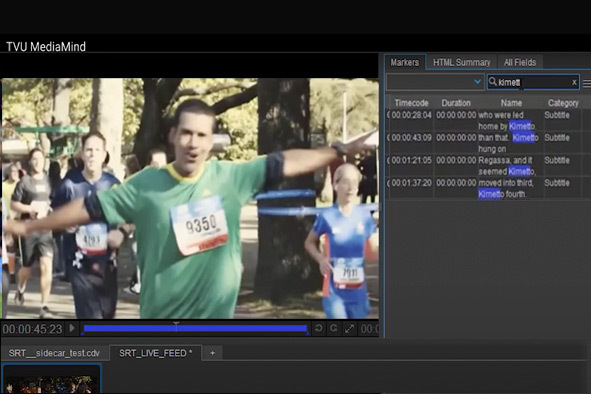Expand the player to fullscreen
The image size is (591, 394).
[x=349, y=329]
